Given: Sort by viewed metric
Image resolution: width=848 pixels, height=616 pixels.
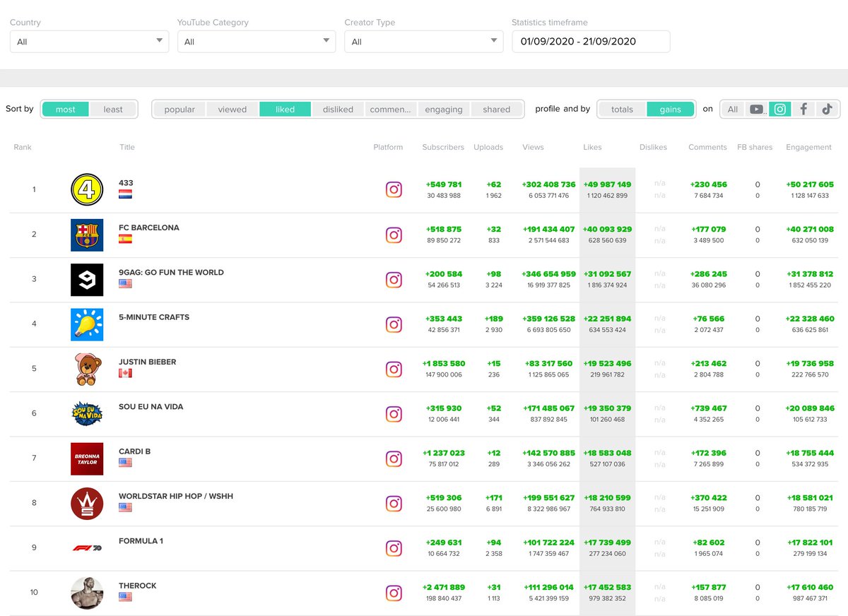Looking at the screenshot, I should pyautogui.click(x=232, y=109).
